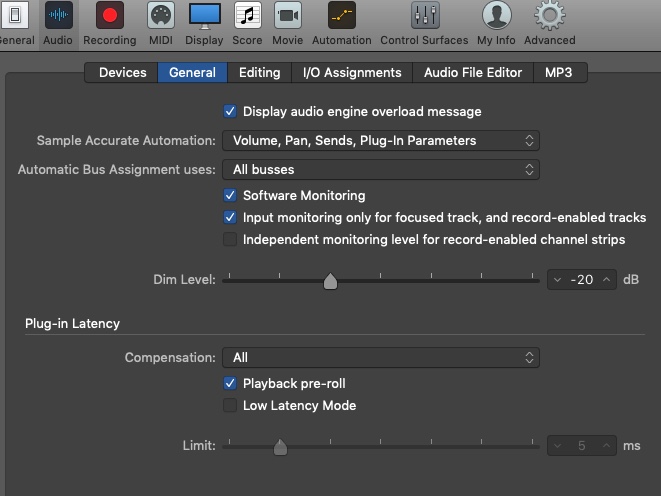The height and width of the screenshot is (496, 661).
Task: Enable Independent monitoring level for record-enabled strips
Action: [x=230, y=239]
